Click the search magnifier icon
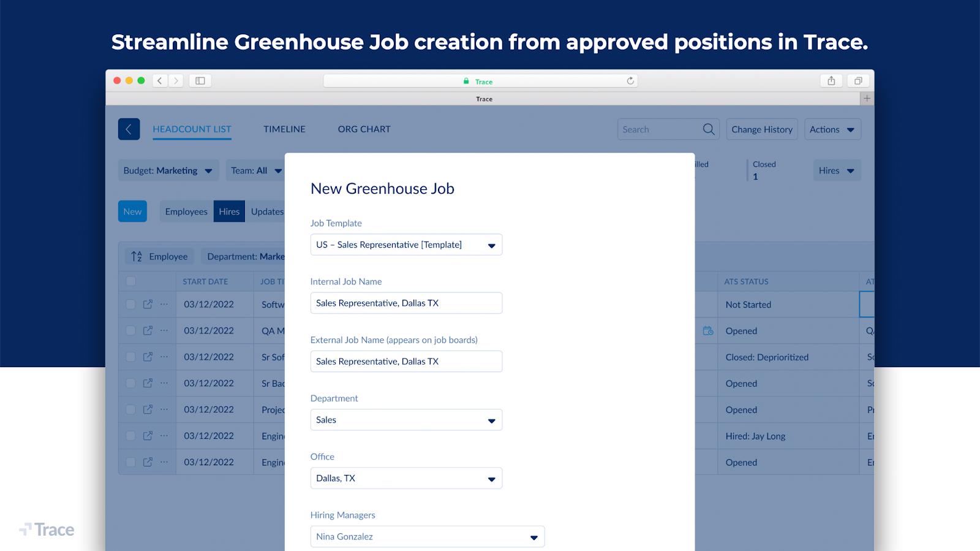 click(x=709, y=129)
